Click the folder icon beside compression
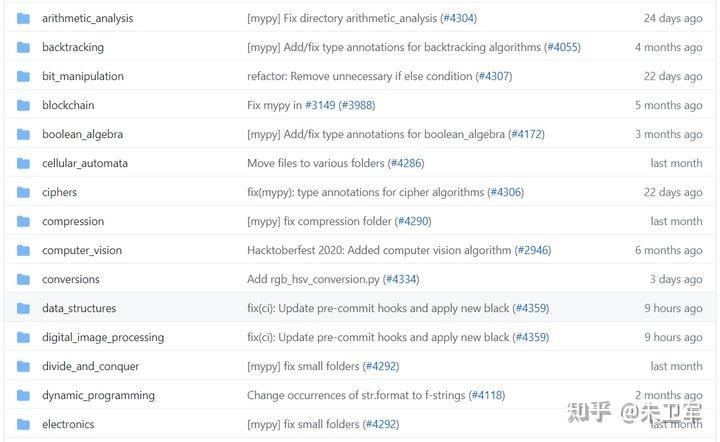Image resolution: width=720 pixels, height=442 pixels. coord(23,221)
